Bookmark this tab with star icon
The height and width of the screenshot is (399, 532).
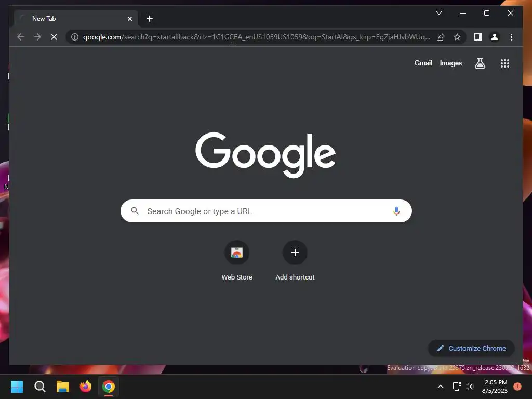457,37
